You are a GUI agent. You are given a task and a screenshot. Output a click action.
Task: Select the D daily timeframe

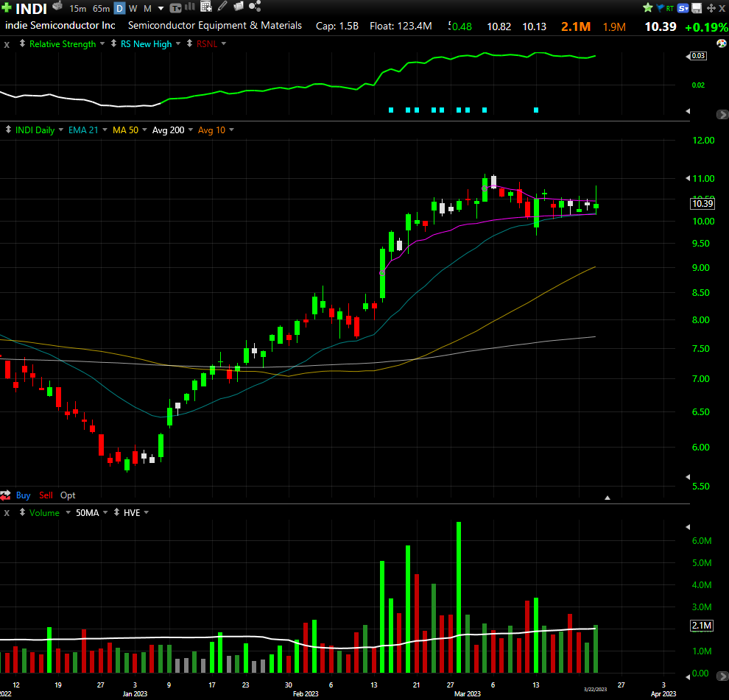[119, 8]
